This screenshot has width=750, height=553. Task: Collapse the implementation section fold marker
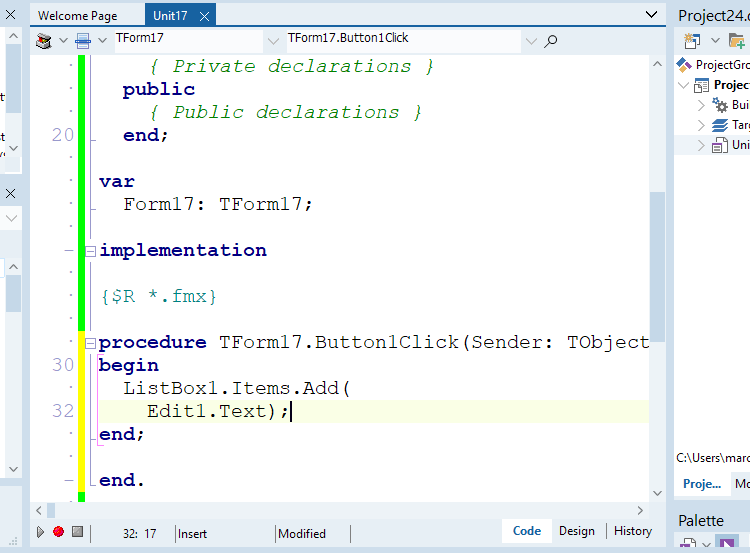(90, 251)
